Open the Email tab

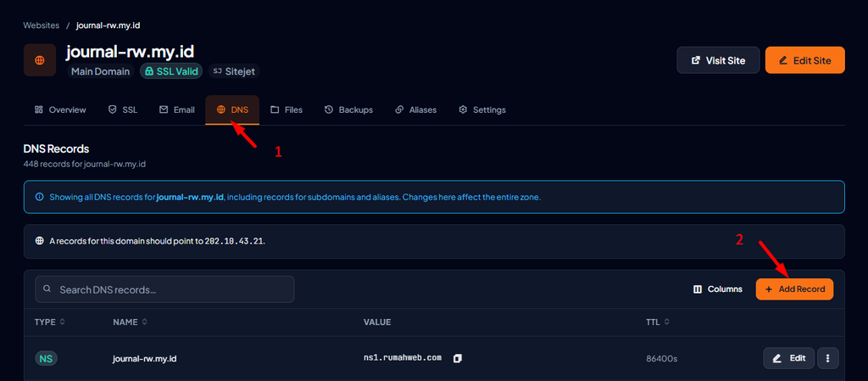pyautogui.click(x=176, y=109)
